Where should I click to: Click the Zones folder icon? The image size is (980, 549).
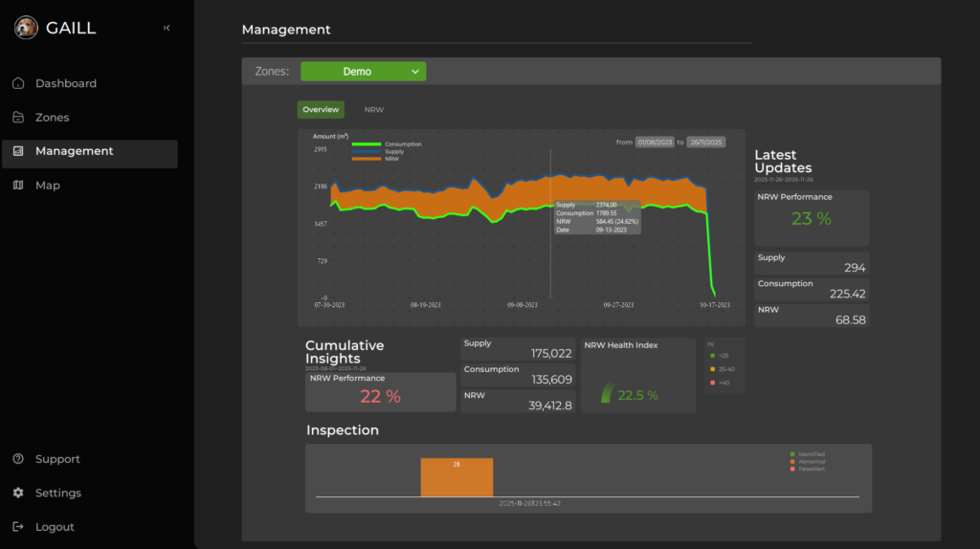click(18, 118)
